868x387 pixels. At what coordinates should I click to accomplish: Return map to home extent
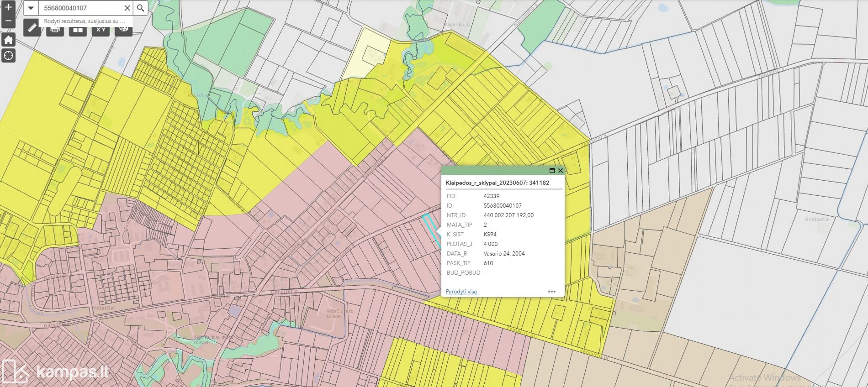8,40
